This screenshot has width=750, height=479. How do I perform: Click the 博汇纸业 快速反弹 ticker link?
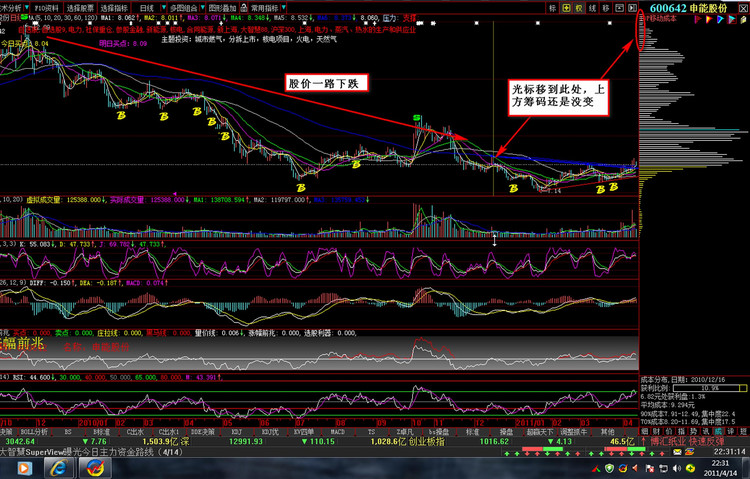(x=687, y=441)
